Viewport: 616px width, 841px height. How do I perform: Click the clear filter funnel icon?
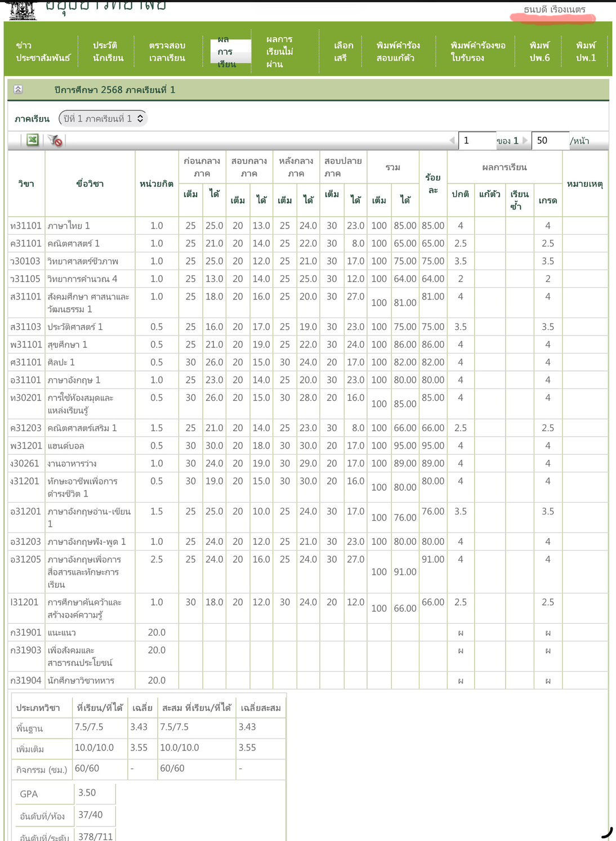click(55, 141)
